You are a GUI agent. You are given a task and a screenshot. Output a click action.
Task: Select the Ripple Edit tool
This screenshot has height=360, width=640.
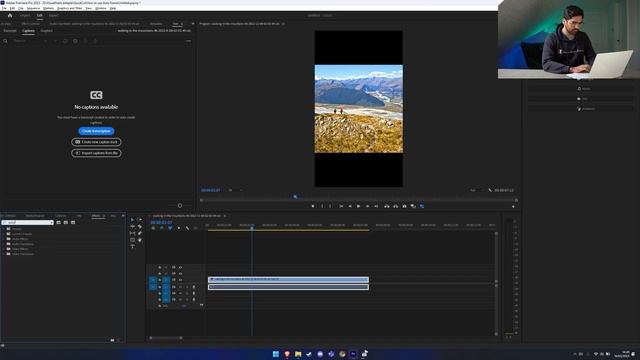132,227
